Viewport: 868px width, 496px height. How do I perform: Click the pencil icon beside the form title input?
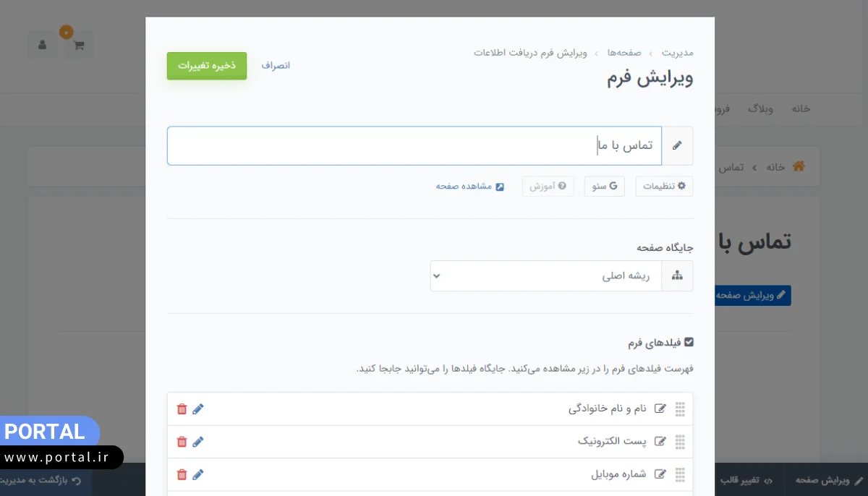[x=678, y=145]
